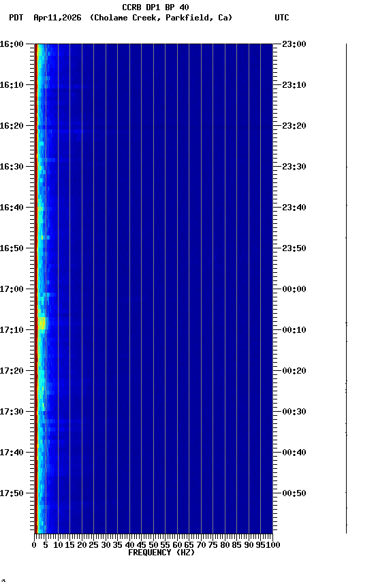
Task: Click the 16:10 PDT time label
Action: 12,85
